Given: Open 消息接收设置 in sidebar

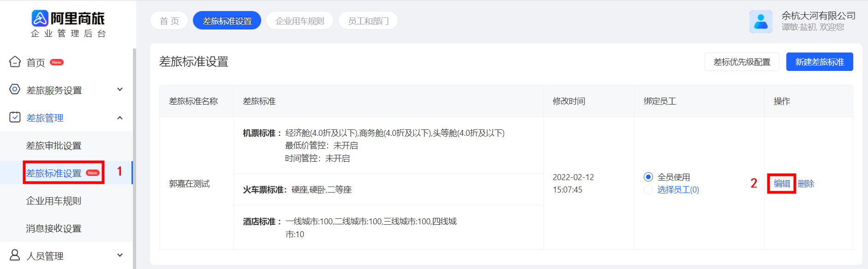Looking at the screenshot, I should pos(54,228).
